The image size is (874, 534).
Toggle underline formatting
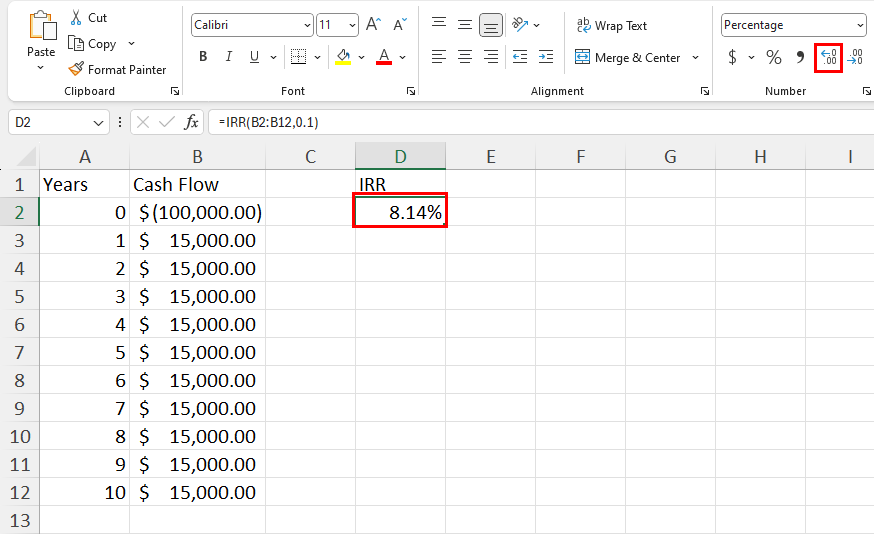pyautogui.click(x=254, y=56)
